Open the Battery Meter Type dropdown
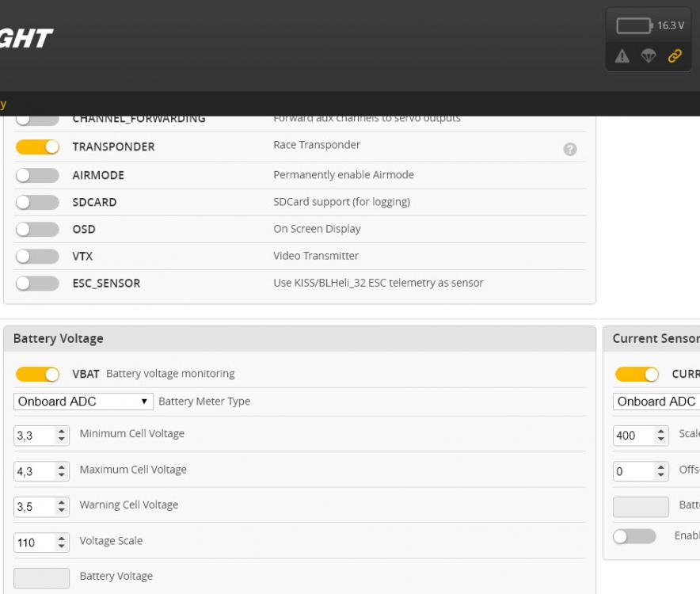The width and height of the screenshot is (700, 594). 83,402
